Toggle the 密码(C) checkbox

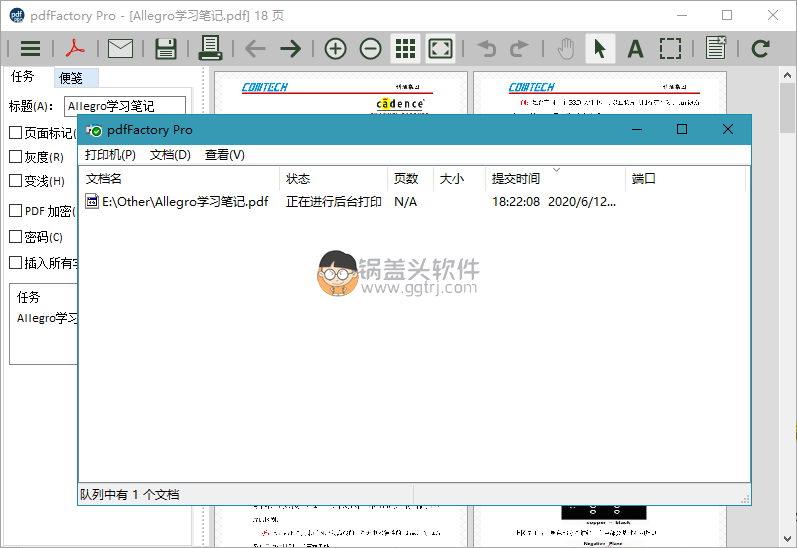[16, 236]
